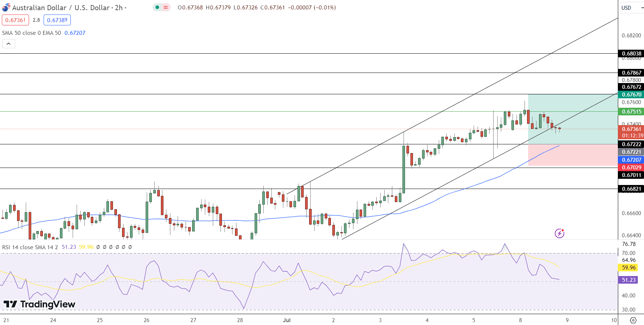
Task: Click the date 24 on time axis
Action: point(53,320)
